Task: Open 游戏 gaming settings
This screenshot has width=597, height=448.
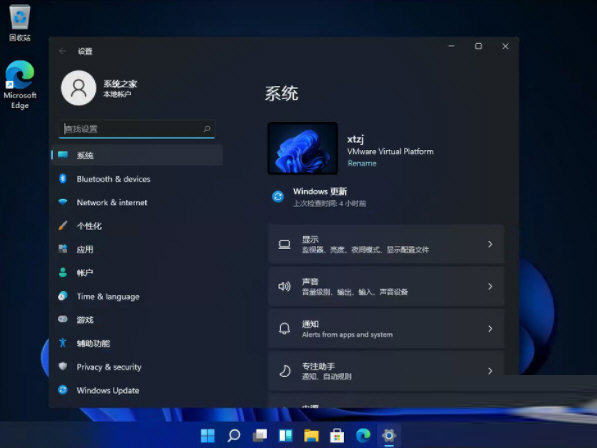Action: [x=137, y=320]
